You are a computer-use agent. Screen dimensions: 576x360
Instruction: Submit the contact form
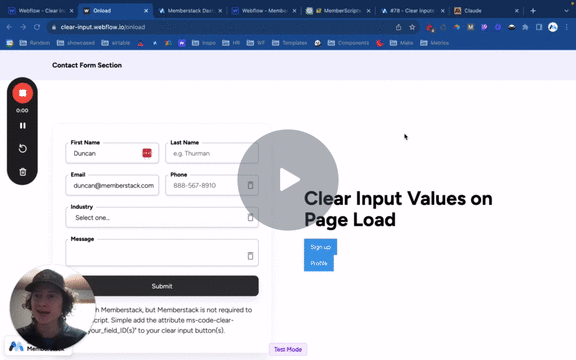tap(162, 286)
